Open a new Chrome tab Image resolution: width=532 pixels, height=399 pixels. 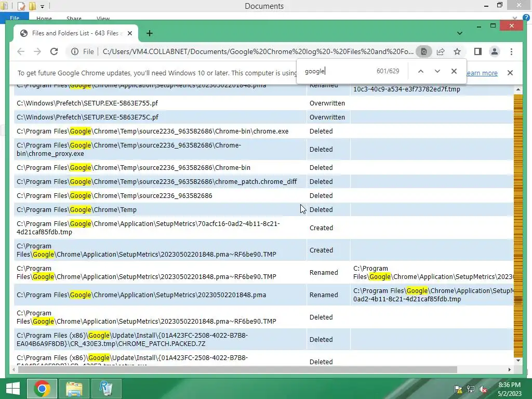(x=150, y=33)
